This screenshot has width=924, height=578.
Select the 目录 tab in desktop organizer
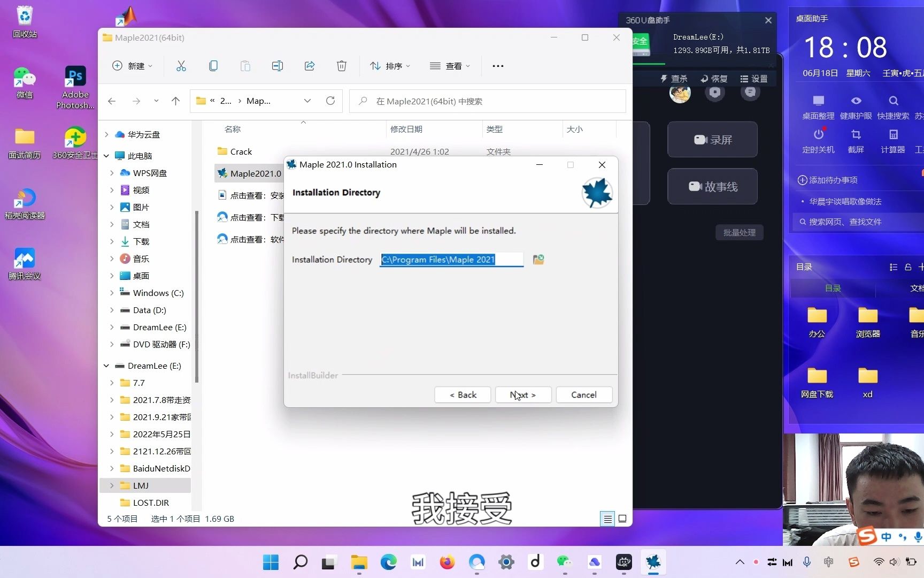tap(833, 288)
